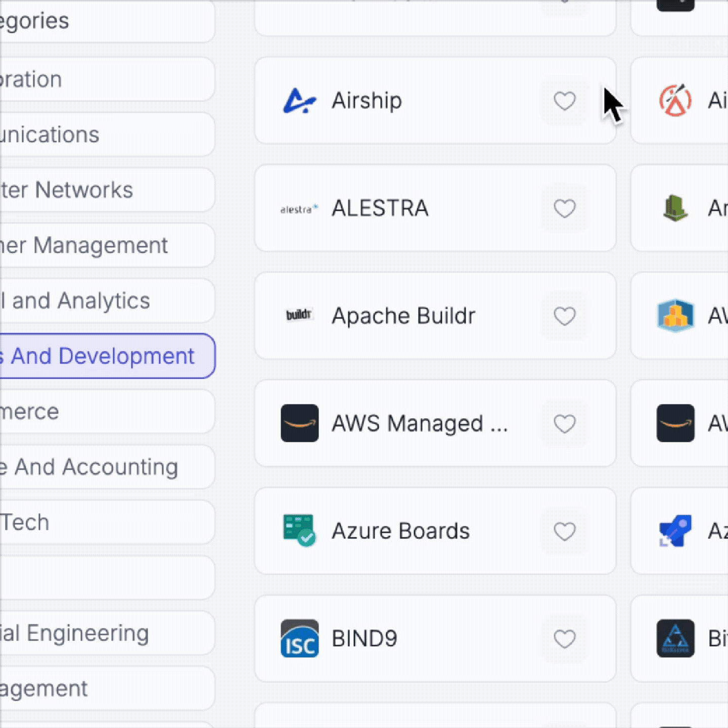The height and width of the screenshot is (728, 728).
Task: Click the red circular logo beside Airship card
Action: point(675,100)
